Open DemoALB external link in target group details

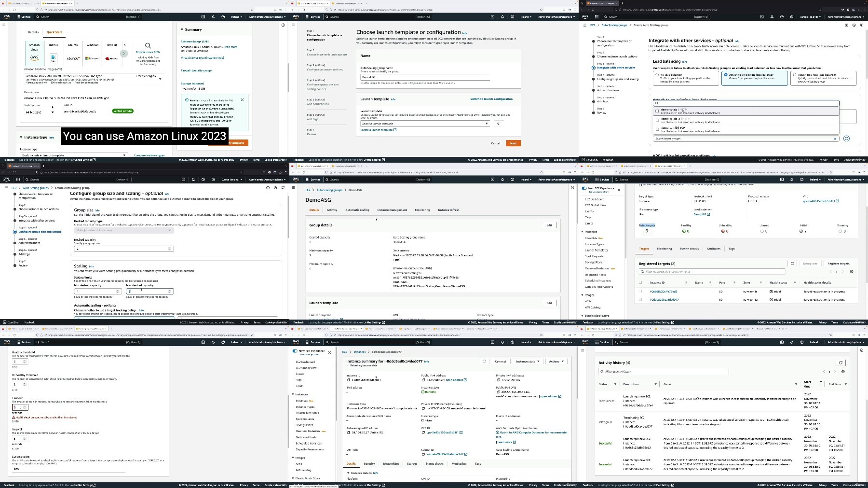(708, 214)
